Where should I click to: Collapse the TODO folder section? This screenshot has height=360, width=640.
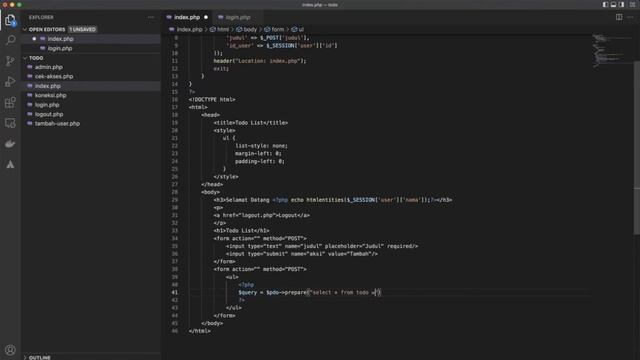click(x=25, y=58)
